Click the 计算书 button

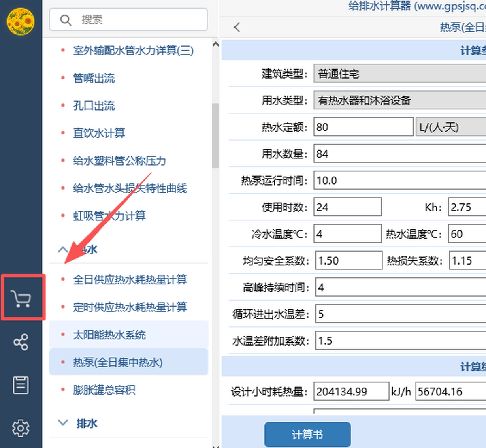[307, 435]
